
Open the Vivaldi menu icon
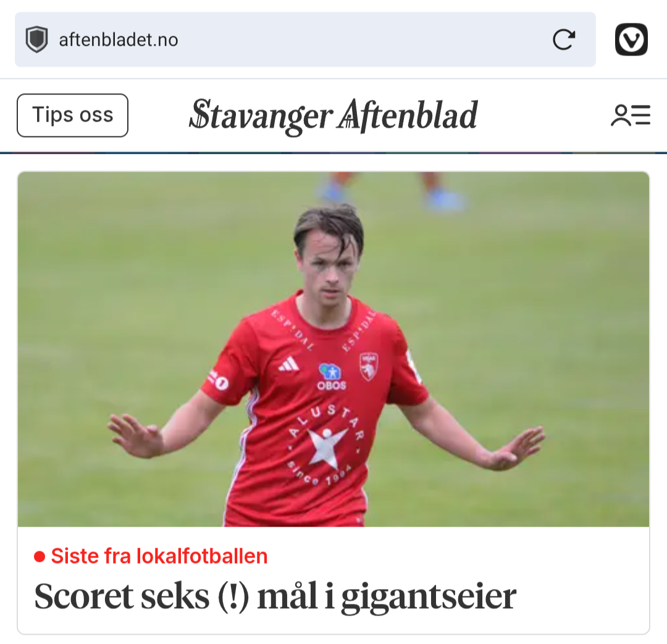tap(631, 40)
